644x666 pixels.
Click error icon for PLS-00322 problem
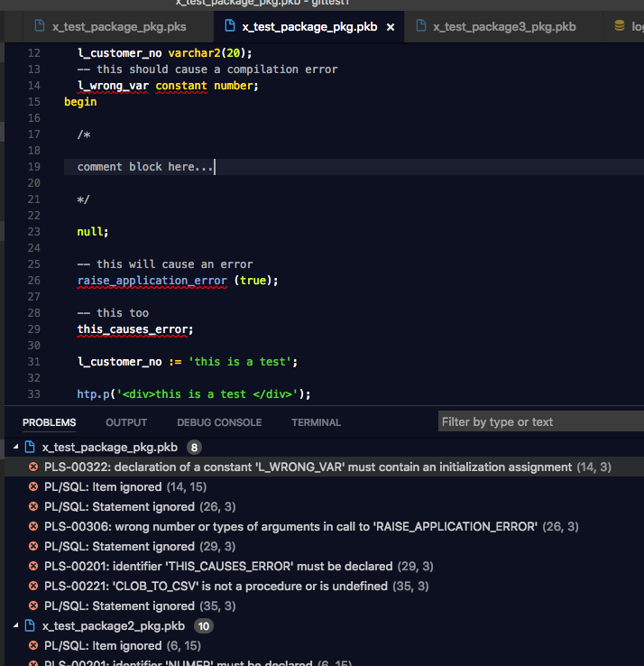(x=33, y=467)
